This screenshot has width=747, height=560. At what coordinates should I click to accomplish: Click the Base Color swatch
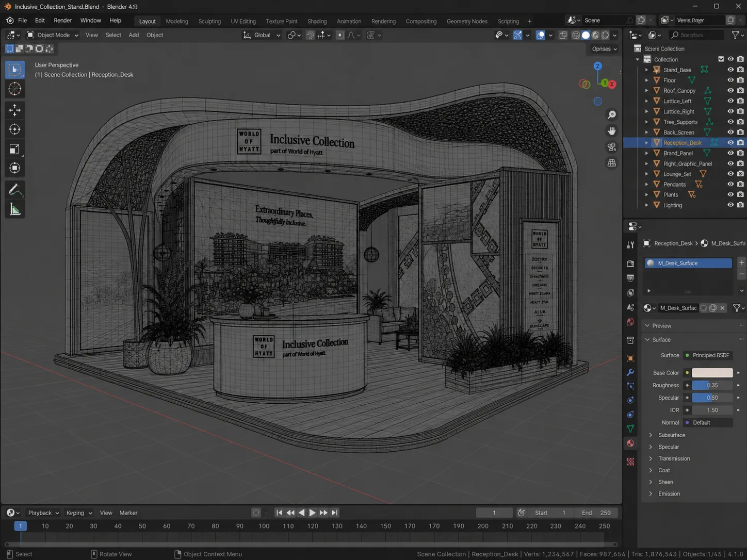point(712,373)
